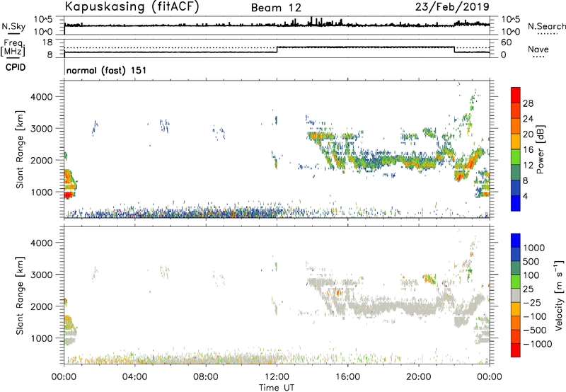Click the strong red echo patch near 00:00 in power panel
Screen dimensions: 566x392
[x=69, y=195]
